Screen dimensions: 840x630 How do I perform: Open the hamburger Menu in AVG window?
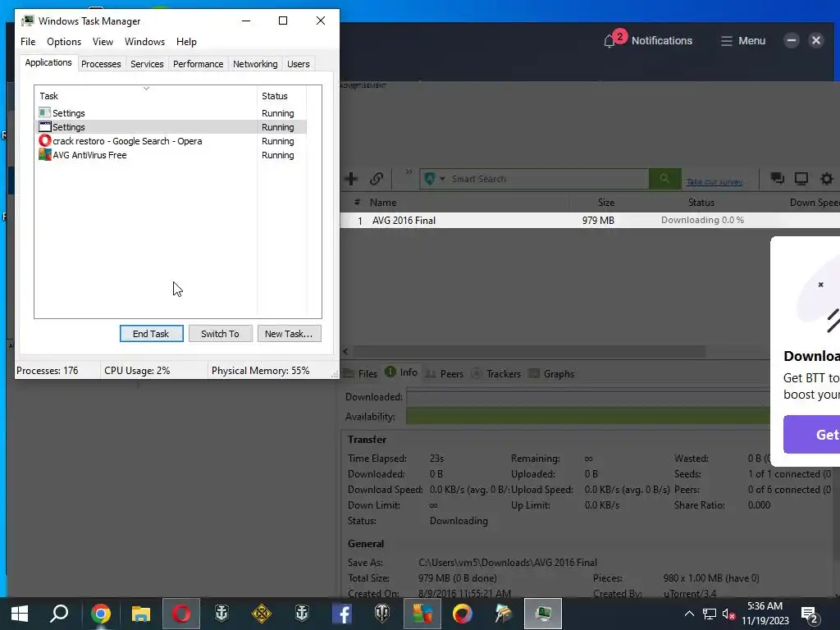click(x=743, y=41)
